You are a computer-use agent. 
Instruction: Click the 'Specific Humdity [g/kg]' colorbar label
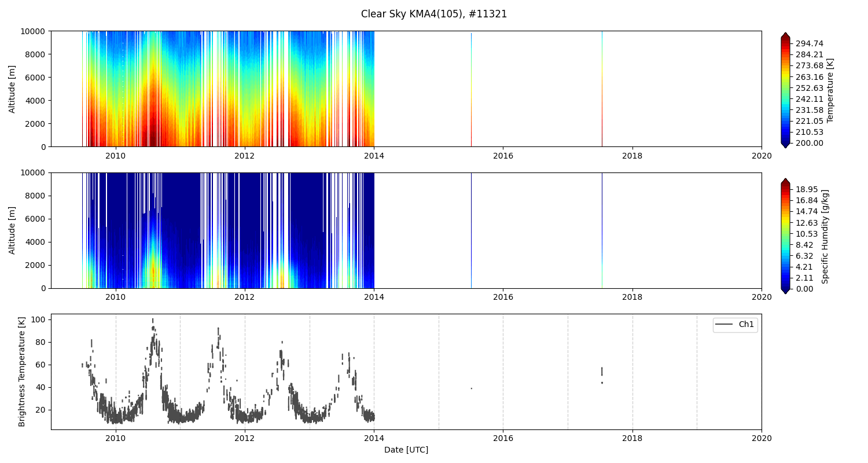[x=825, y=236]
